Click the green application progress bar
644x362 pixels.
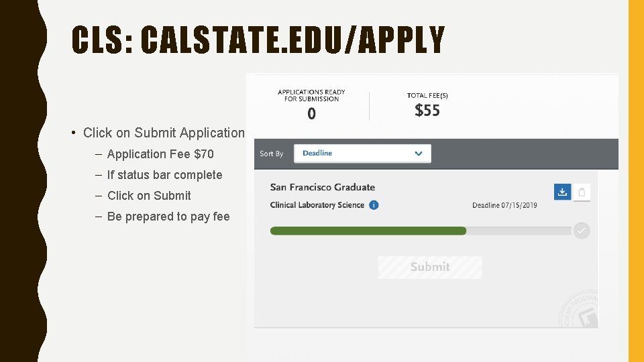point(368,231)
